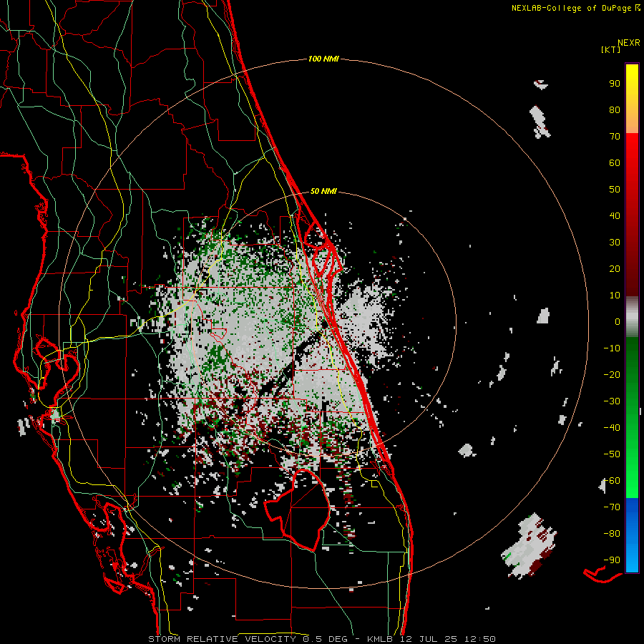Click the 0 knots scale label

[618, 321]
